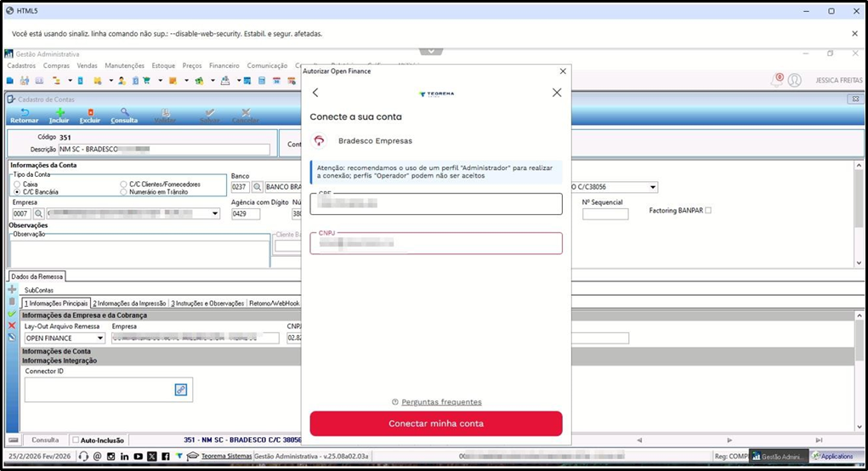The image size is (868, 471).
Task: Click the green checkmark in SubContas sidebar
Action: (x=12, y=314)
